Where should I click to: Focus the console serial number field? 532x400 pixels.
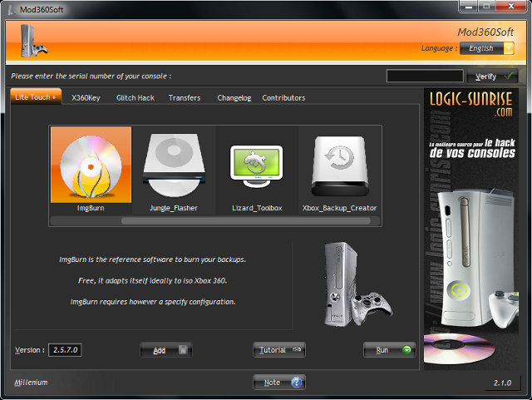pyautogui.click(x=425, y=76)
